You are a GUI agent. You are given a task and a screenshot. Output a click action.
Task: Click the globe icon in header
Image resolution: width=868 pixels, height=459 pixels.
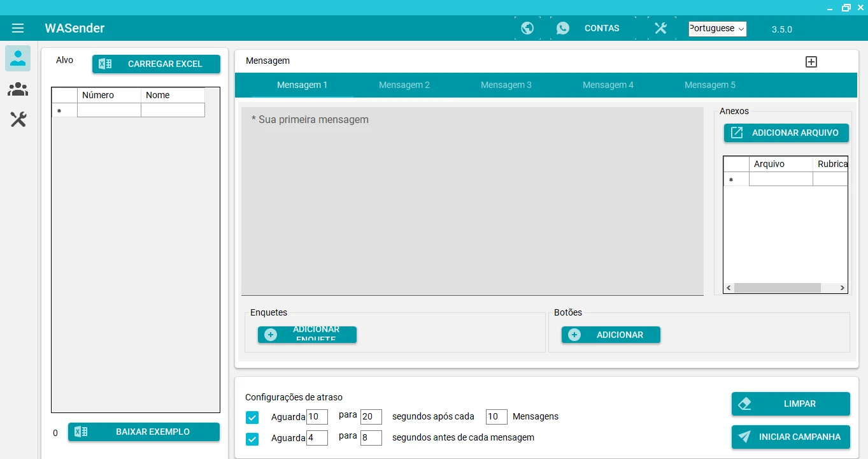point(527,28)
